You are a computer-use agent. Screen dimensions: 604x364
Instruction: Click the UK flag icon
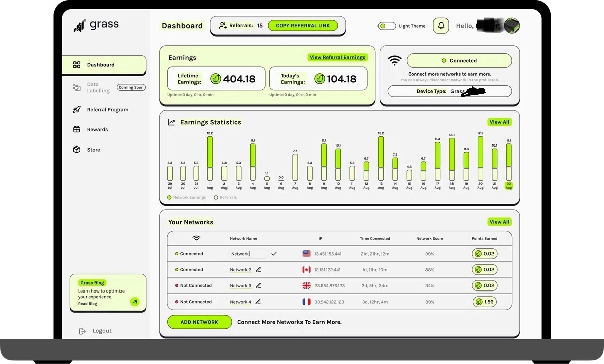[306, 285]
